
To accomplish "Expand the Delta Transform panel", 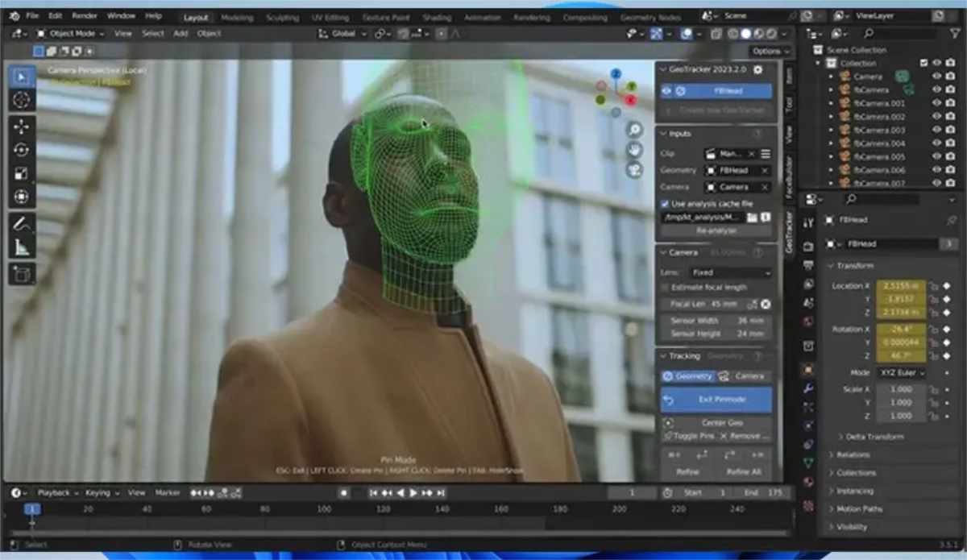I will pyautogui.click(x=874, y=436).
